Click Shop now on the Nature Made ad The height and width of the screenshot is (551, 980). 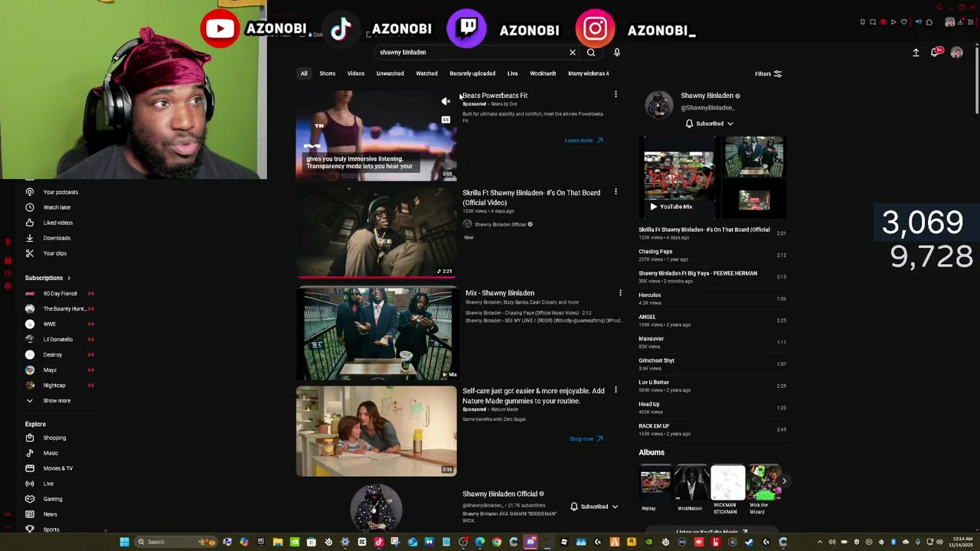[586, 439]
